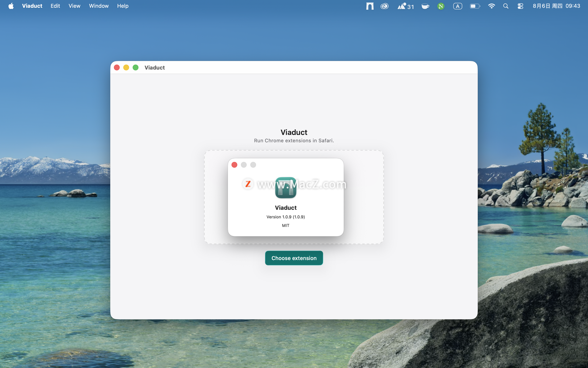Minimize the main Viaduct window
588x368 pixels.
[126, 67]
